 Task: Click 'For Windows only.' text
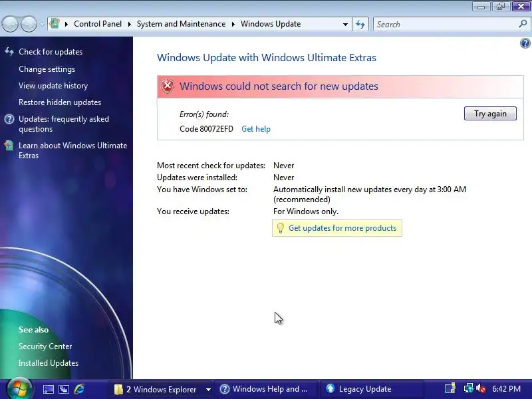point(306,211)
